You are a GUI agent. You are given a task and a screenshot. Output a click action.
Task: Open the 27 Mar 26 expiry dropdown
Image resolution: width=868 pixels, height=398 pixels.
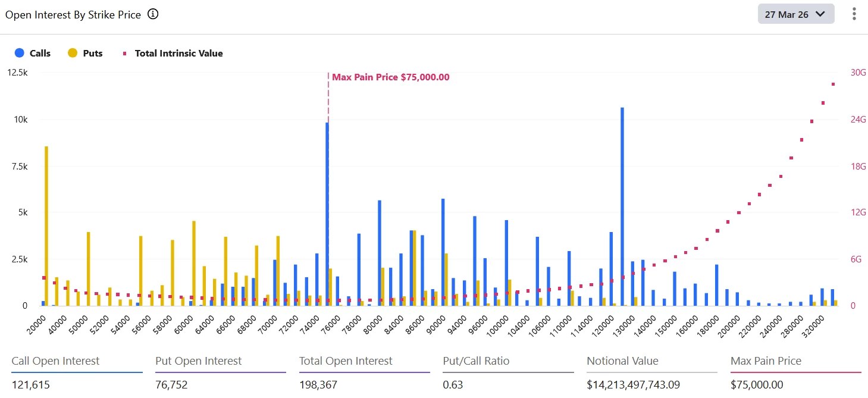pyautogui.click(x=795, y=14)
